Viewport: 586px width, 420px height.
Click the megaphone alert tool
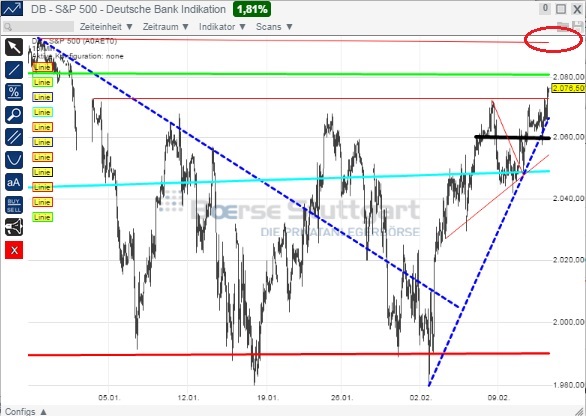[x=14, y=227]
